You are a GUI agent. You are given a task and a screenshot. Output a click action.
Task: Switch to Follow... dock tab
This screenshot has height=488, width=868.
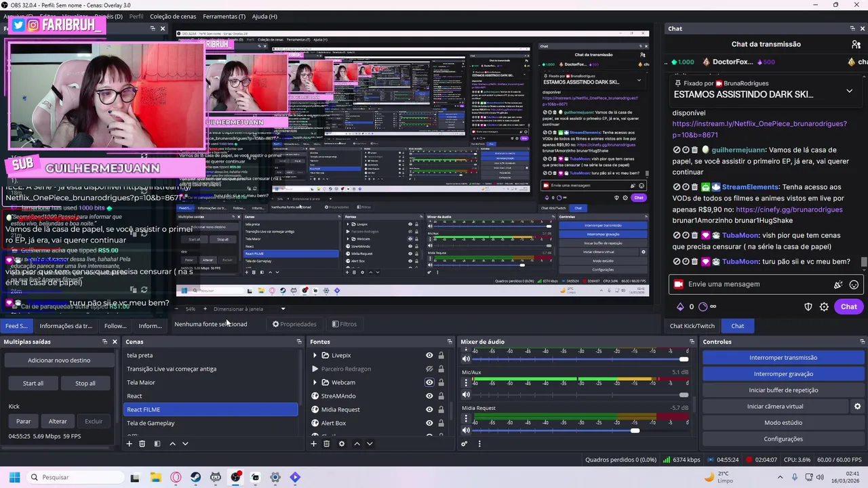coord(115,326)
